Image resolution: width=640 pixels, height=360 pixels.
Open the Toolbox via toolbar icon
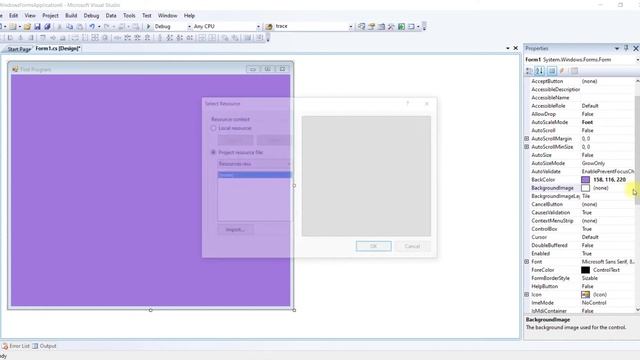pos(391,27)
